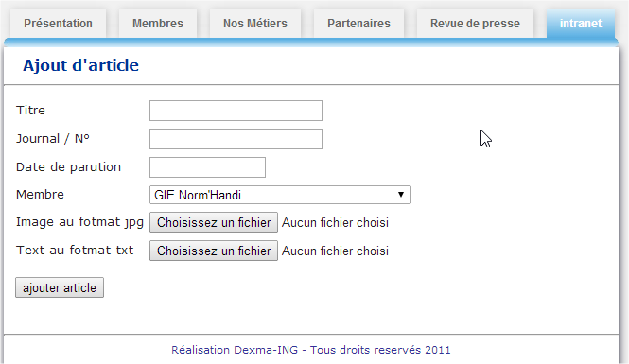
Task: Click the Membre label
Action: click(x=40, y=195)
